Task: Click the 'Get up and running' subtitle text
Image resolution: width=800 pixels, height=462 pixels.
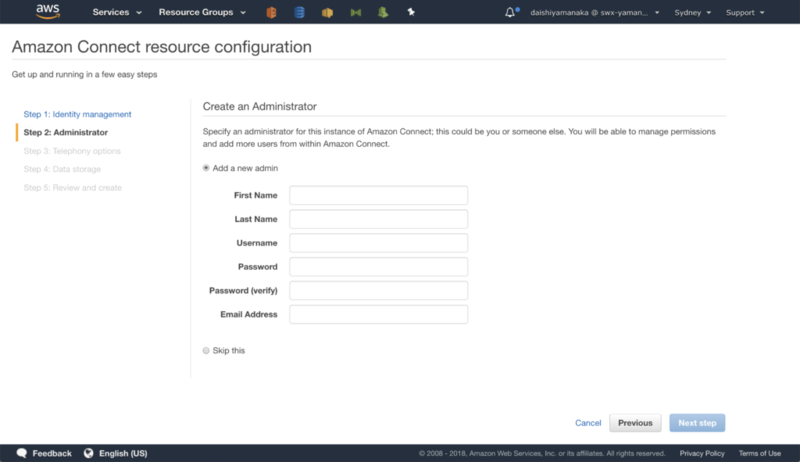Action: 85,74
